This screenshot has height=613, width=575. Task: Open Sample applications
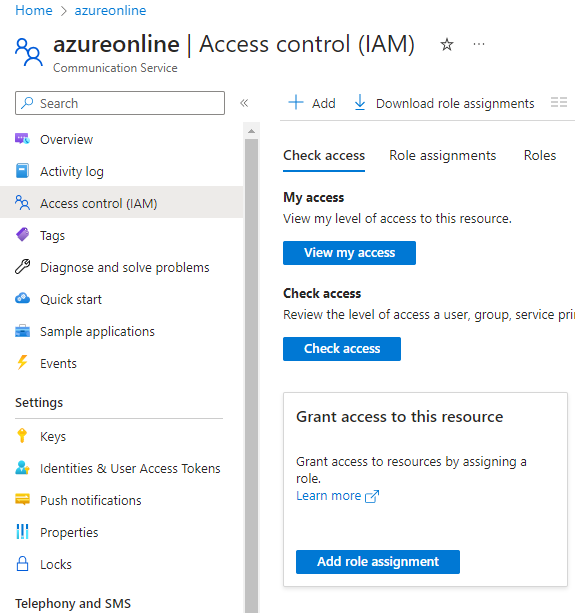97,332
